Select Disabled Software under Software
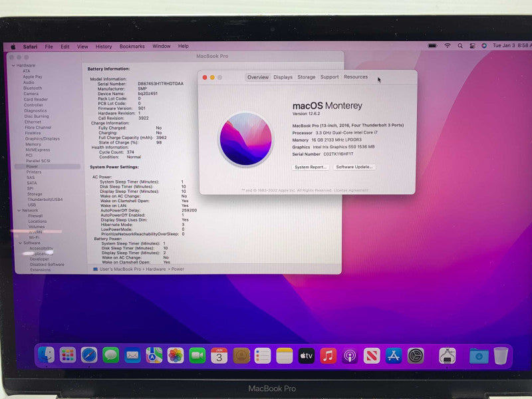532x399 pixels. (x=47, y=264)
